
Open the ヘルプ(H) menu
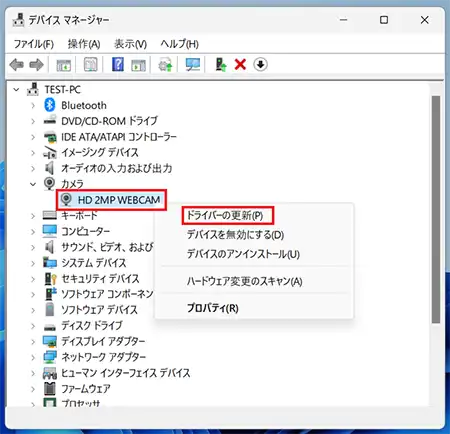(180, 44)
